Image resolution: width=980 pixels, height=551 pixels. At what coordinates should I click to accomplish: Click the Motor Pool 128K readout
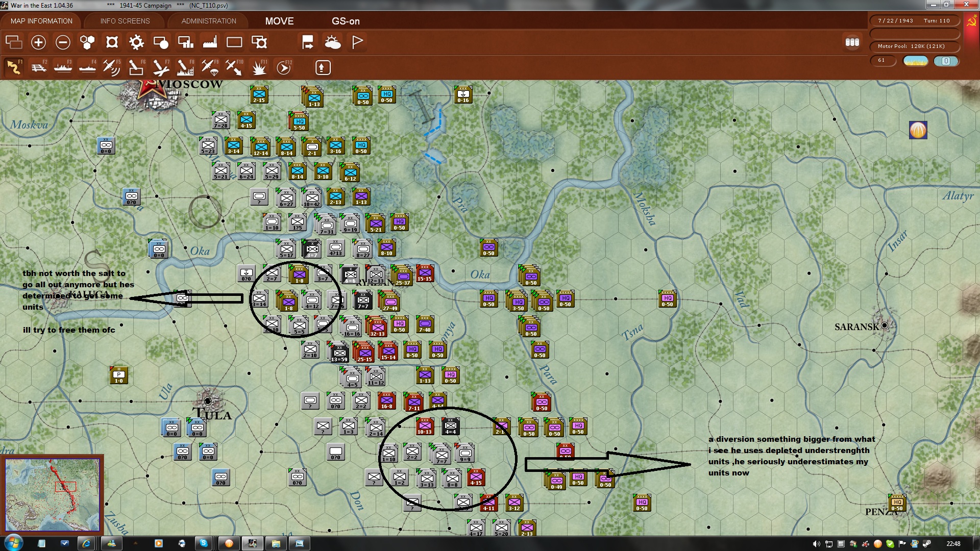pyautogui.click(x=914, y=46)
